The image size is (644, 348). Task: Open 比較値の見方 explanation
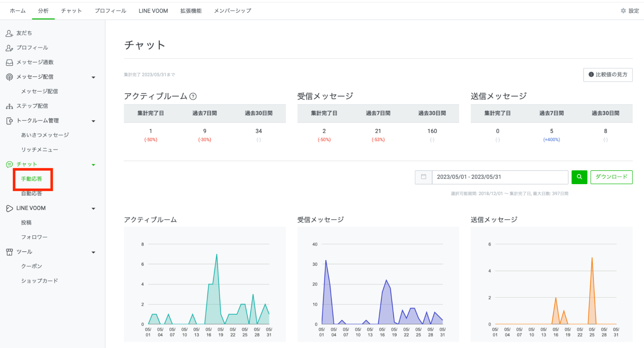pyautogui.click(x=608, y=74)
